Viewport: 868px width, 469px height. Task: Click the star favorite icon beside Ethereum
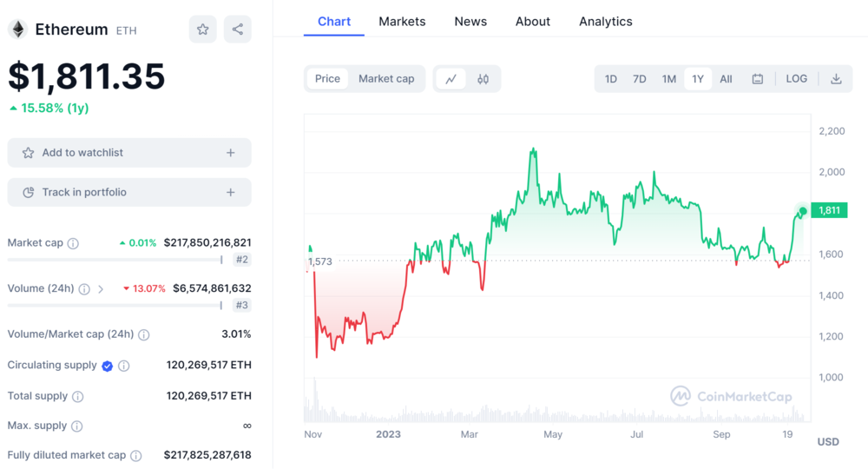coord(202,30)
